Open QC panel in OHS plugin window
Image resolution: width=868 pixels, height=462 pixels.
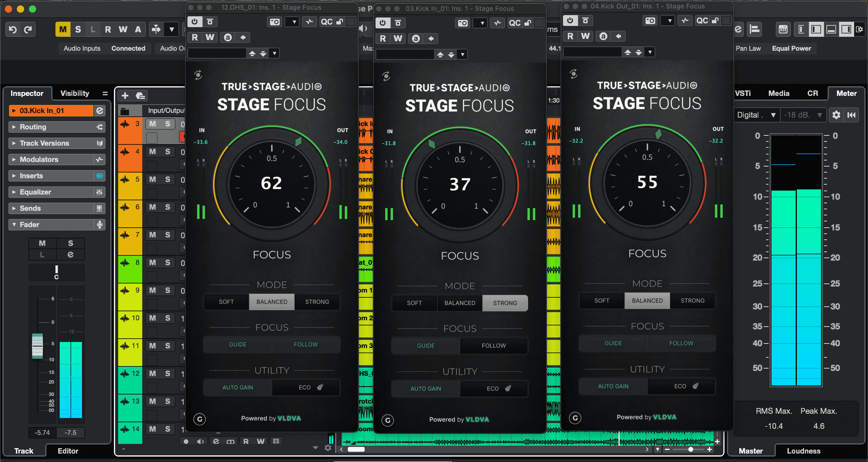326,22
